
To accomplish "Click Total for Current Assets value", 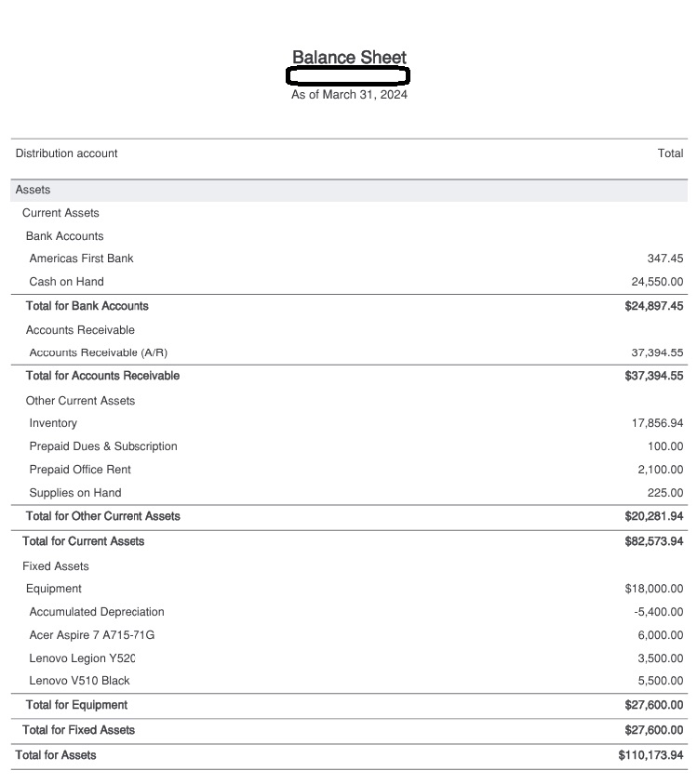I will point(654,541).
